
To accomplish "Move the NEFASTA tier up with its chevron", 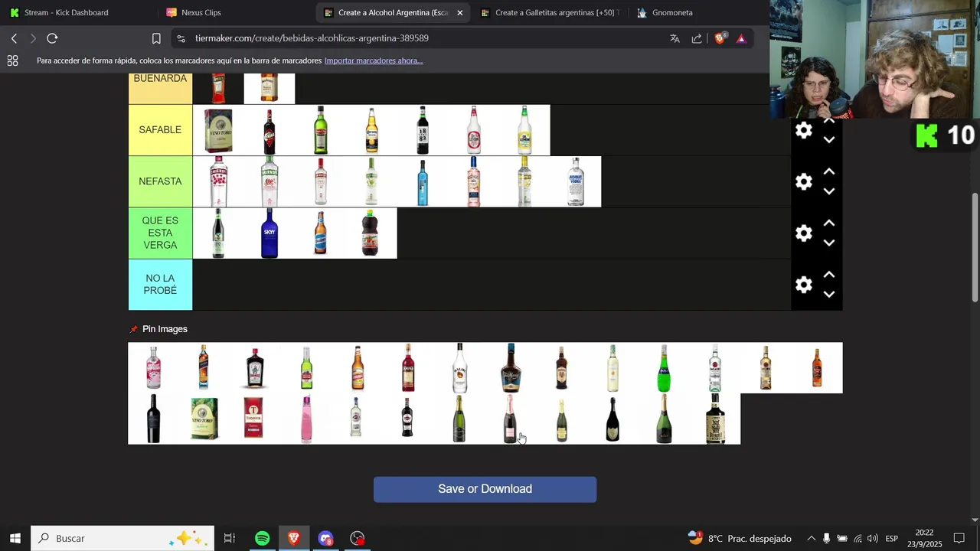I will [828, 171].
